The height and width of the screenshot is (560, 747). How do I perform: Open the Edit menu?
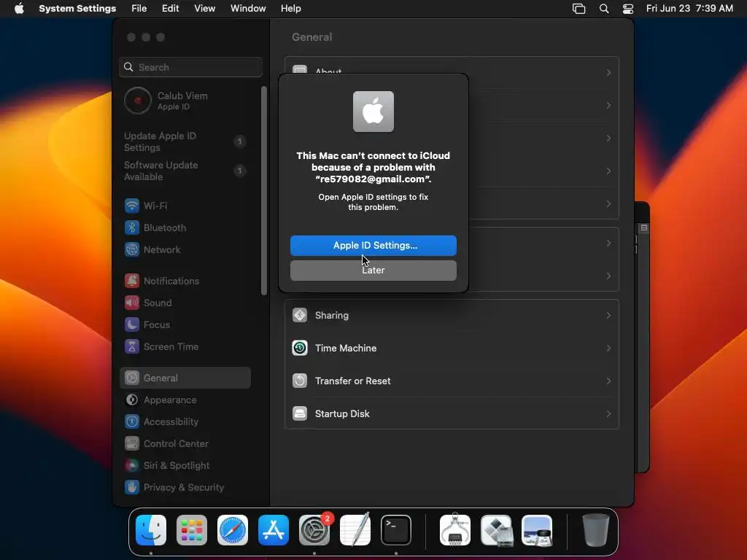170,9
